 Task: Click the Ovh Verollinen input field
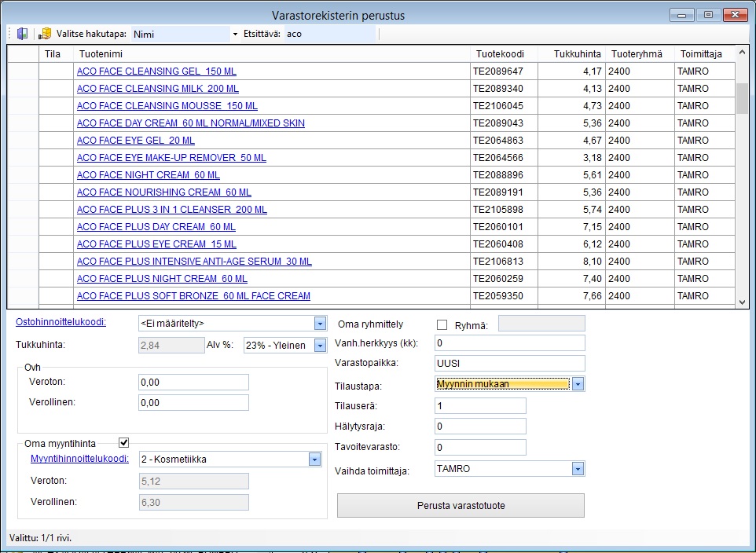pyautogui.click(x=193, y=403)
